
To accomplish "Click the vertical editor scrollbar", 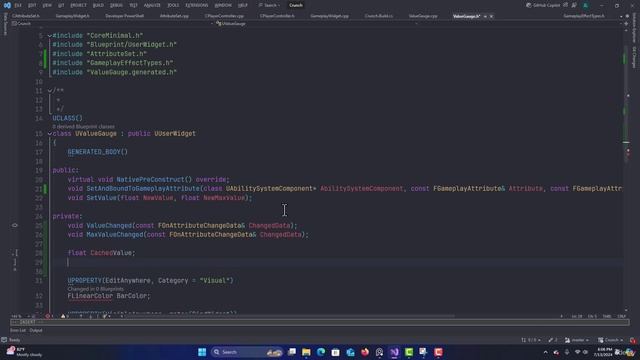I will click(627, 171).
